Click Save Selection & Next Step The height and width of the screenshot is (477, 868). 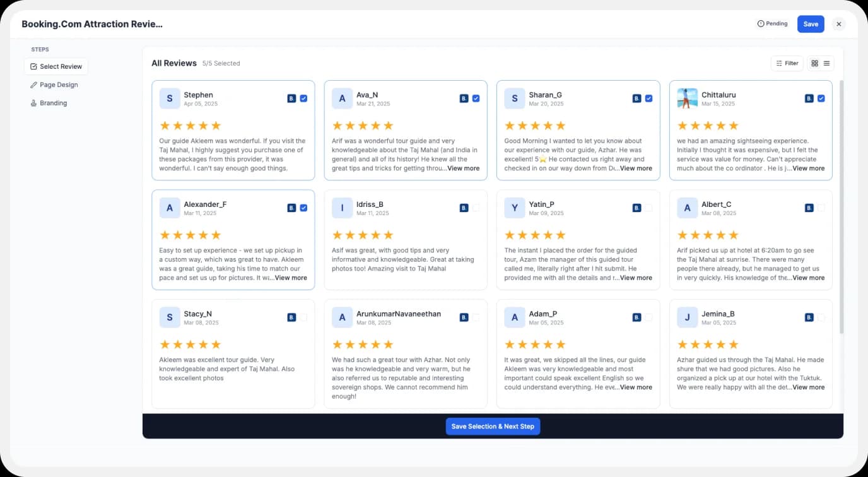click(x=493, y=426)
